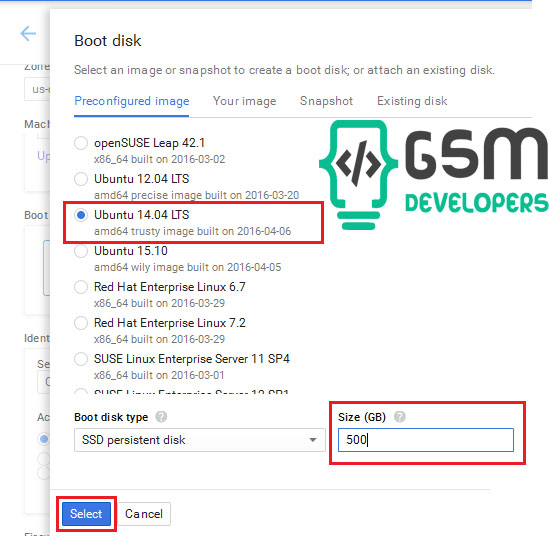Select Ubuntu 12.04 LTS radio button
Screen dimensions: 549x541
coord(81,179)
